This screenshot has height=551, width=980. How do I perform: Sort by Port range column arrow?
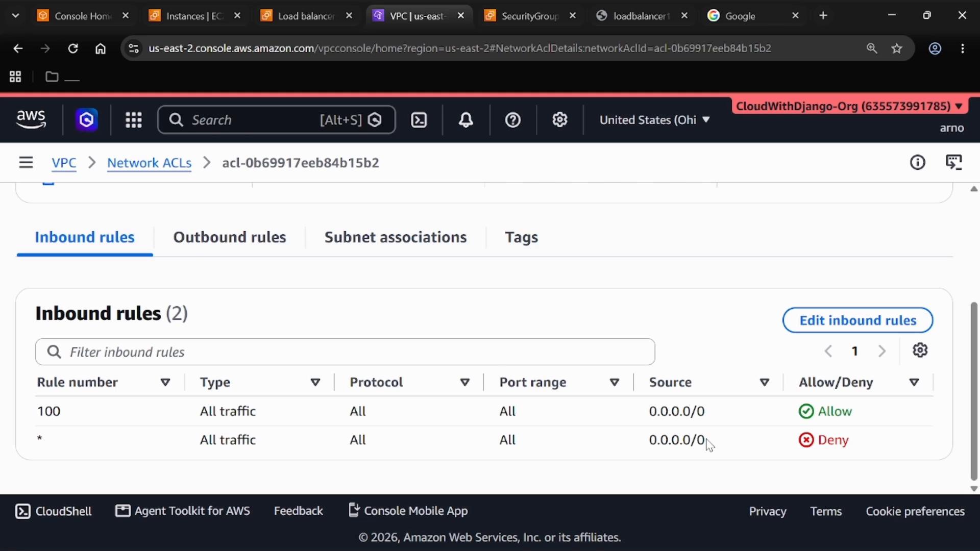click(x=615, y=383)
